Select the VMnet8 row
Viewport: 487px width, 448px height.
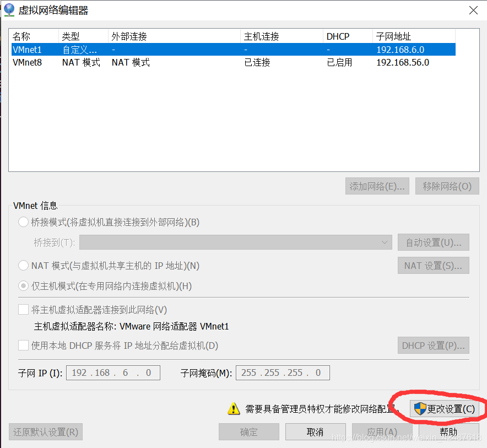point(233,62)
